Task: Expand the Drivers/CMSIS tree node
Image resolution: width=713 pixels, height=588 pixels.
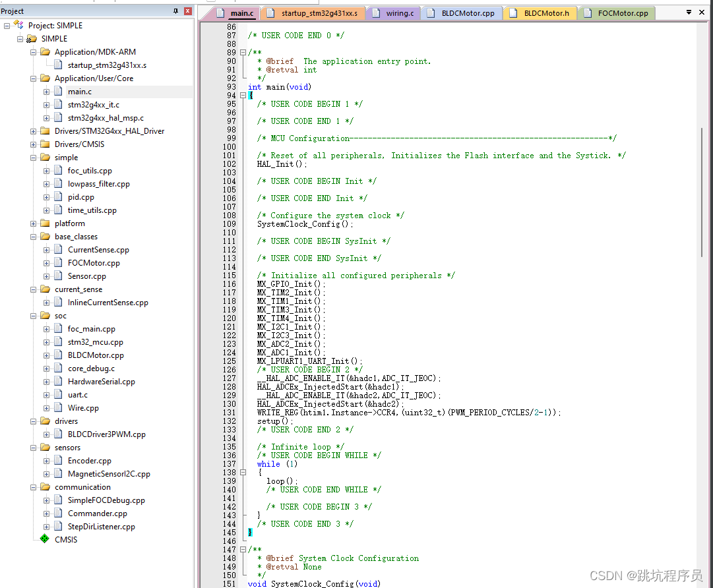Action: [x=33, y=144]
